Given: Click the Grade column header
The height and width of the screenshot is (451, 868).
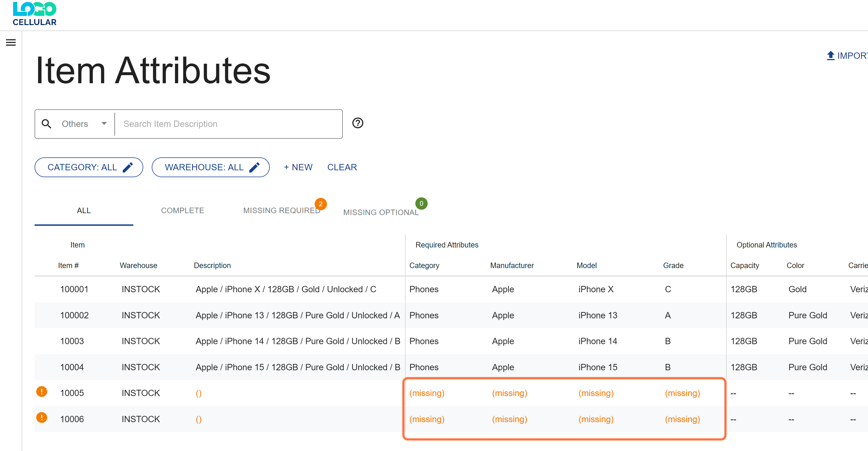Looking at the screenshot, I should [673, 266].
